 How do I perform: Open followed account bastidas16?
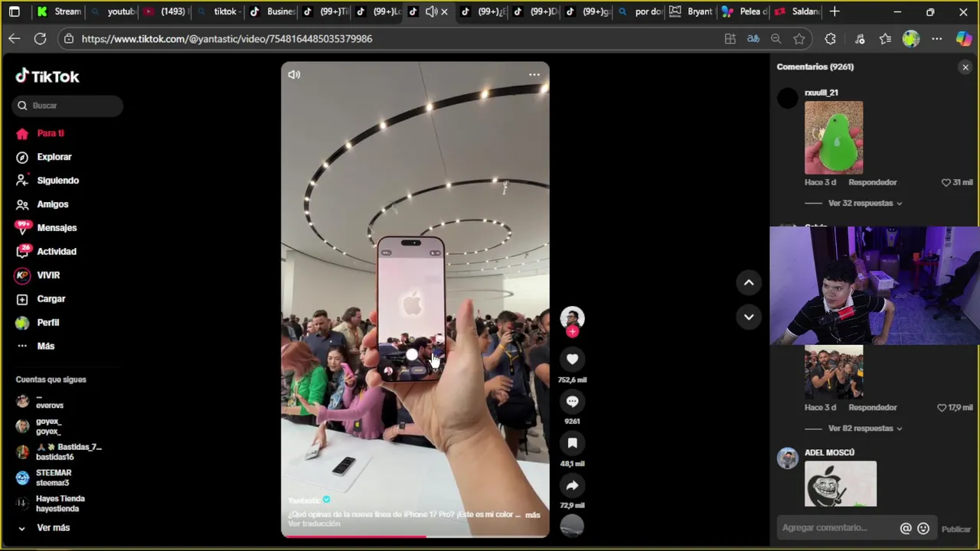58,452
